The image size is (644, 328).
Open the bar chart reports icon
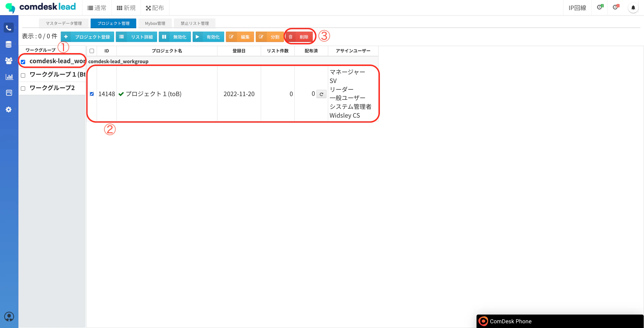9,77
